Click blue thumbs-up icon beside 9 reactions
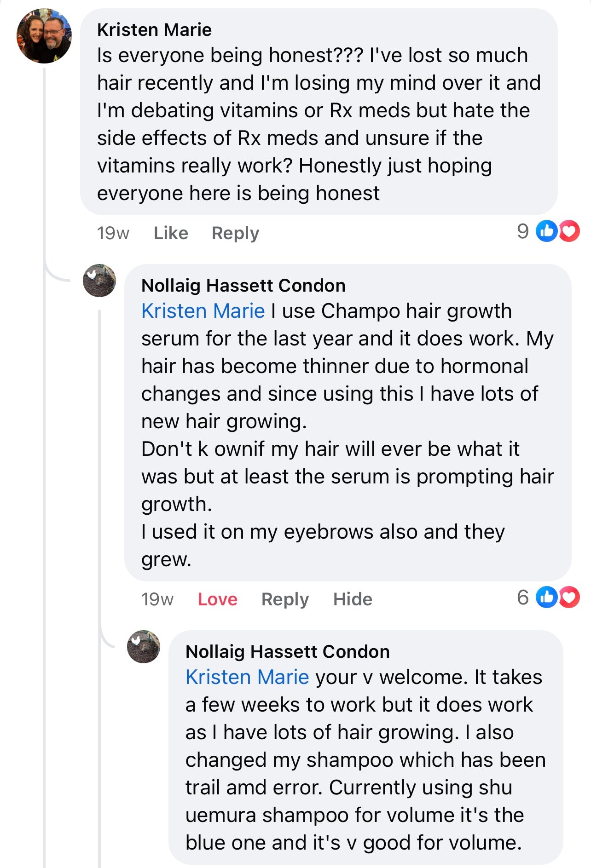Image resolution: width=591 pixels, height=868 pixels. point(546,231)
